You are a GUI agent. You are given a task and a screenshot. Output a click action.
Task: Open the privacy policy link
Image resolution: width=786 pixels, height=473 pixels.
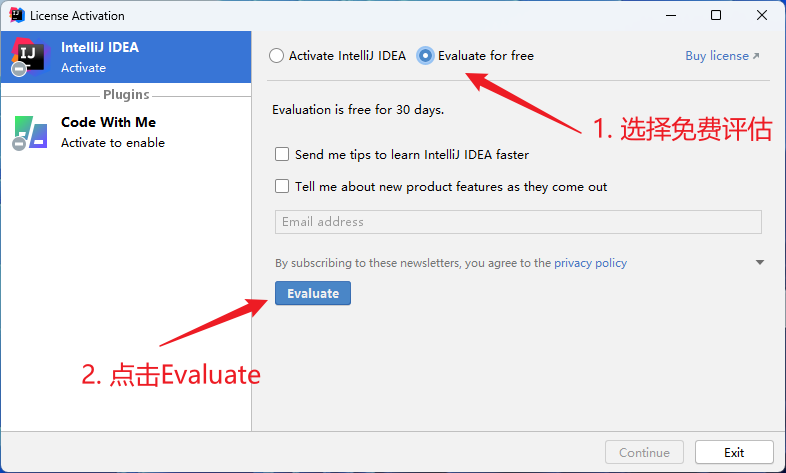coord(590,263)
